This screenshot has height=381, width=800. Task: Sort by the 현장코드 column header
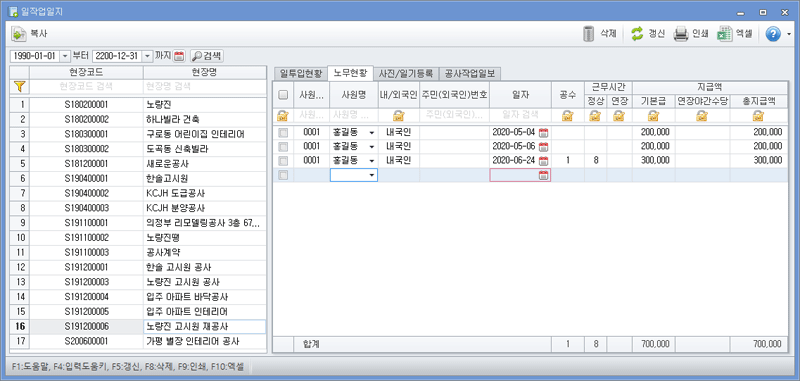tap(86, 72)
